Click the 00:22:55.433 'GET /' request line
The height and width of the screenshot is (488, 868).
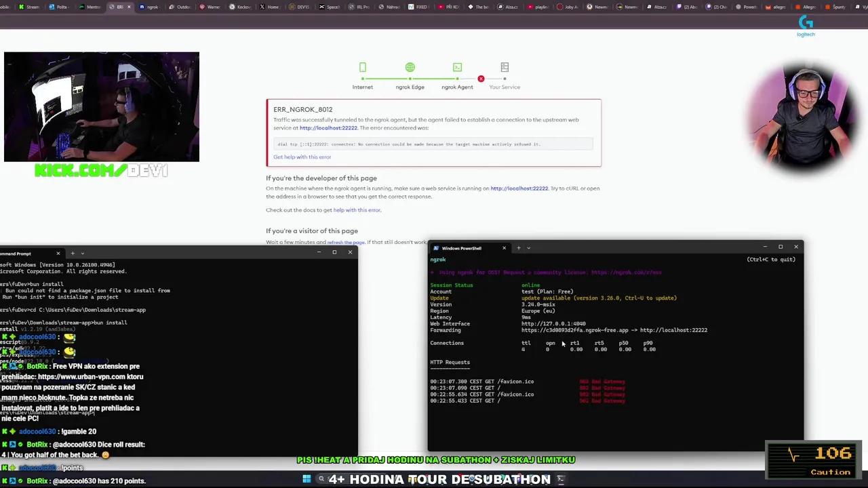(528, 401)
